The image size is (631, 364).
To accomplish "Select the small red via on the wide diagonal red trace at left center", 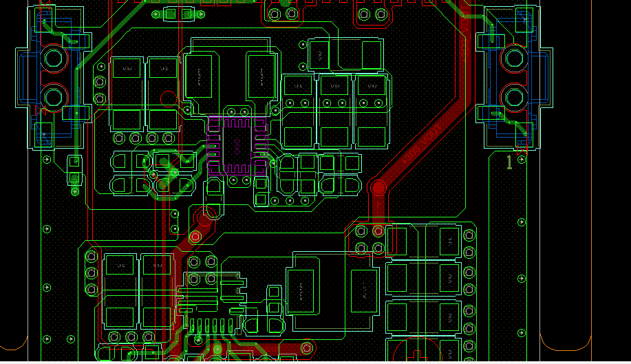I will pyautogui.click(x=195, y=237).
